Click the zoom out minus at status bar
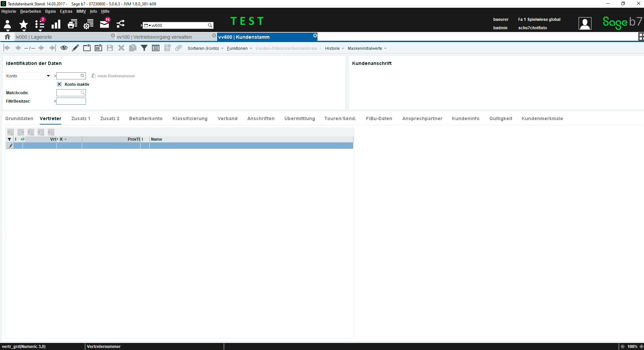Screen dimensions: 644x350 pos(623,347)
